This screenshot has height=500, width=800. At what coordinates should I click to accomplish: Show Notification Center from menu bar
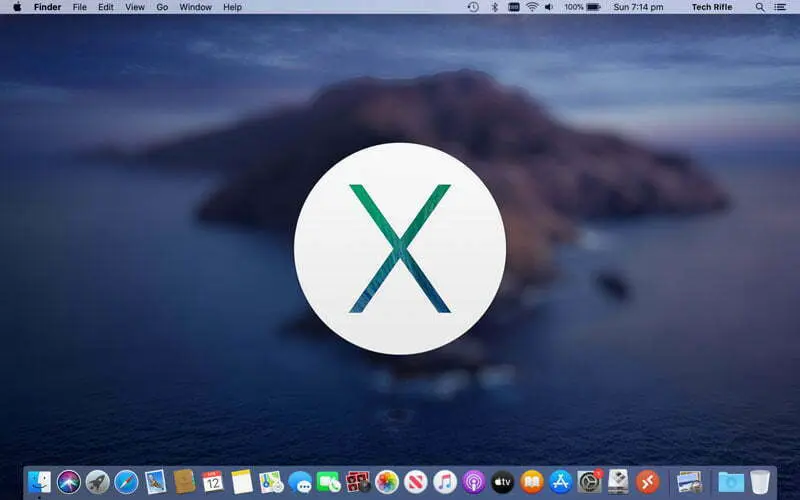click(781, 7)
